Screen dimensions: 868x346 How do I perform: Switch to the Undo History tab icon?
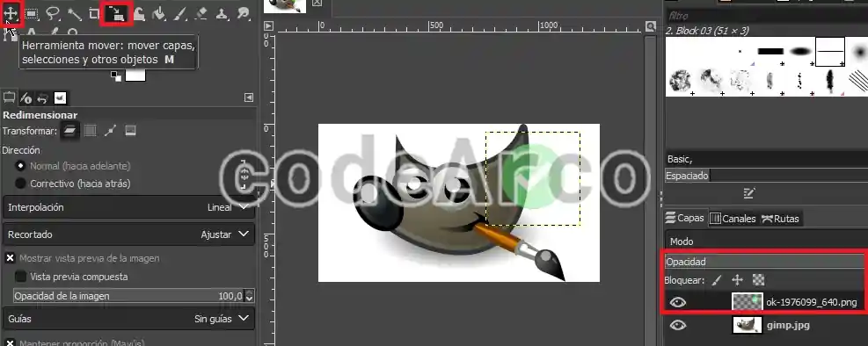[x=42, y=98]
